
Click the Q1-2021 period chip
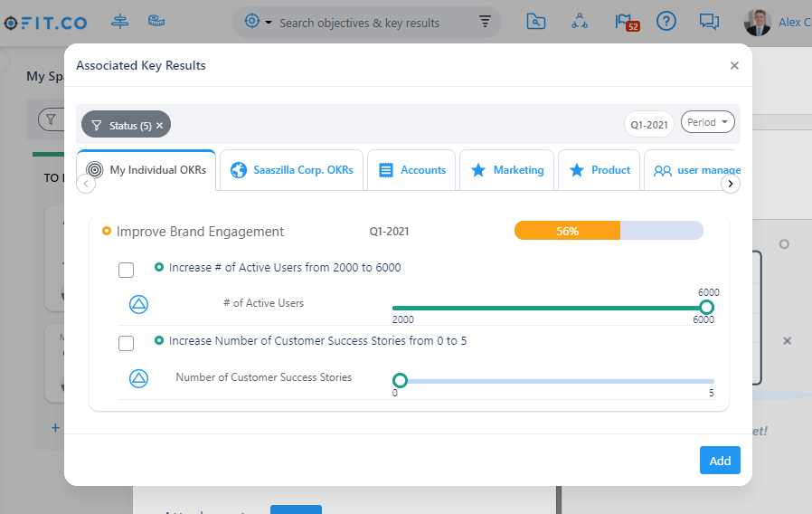[649, 124]
